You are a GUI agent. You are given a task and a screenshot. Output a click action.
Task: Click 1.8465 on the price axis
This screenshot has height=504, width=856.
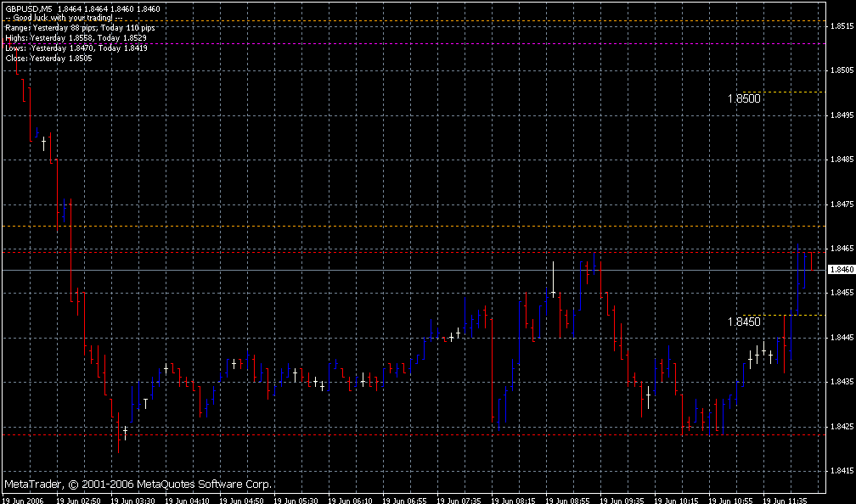click(842, 248)
